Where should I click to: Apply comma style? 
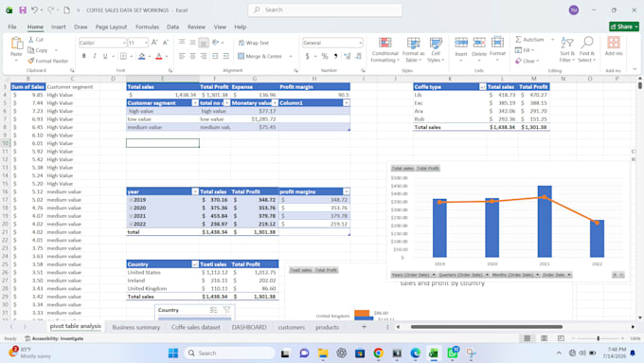coord(335,56)
